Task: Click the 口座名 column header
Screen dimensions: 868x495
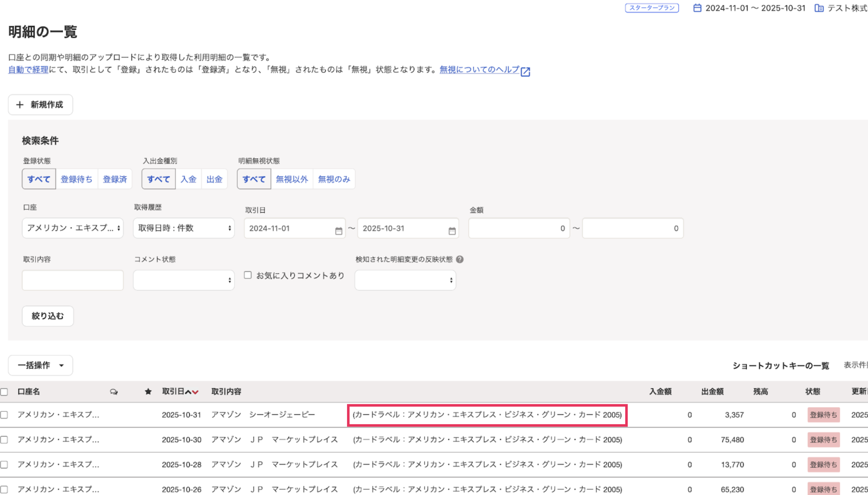Action: coord(29,392)
